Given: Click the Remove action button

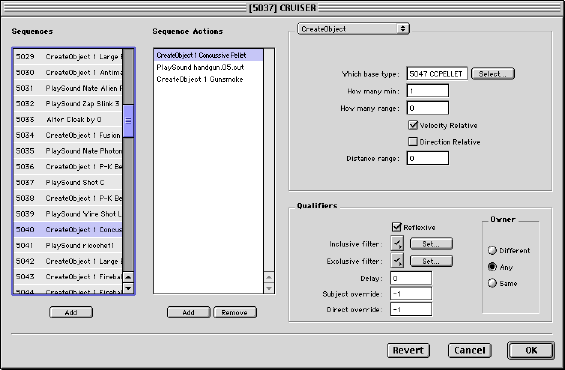Looking at the screenshot, I should pyautogui.click(x=235, y=312).
